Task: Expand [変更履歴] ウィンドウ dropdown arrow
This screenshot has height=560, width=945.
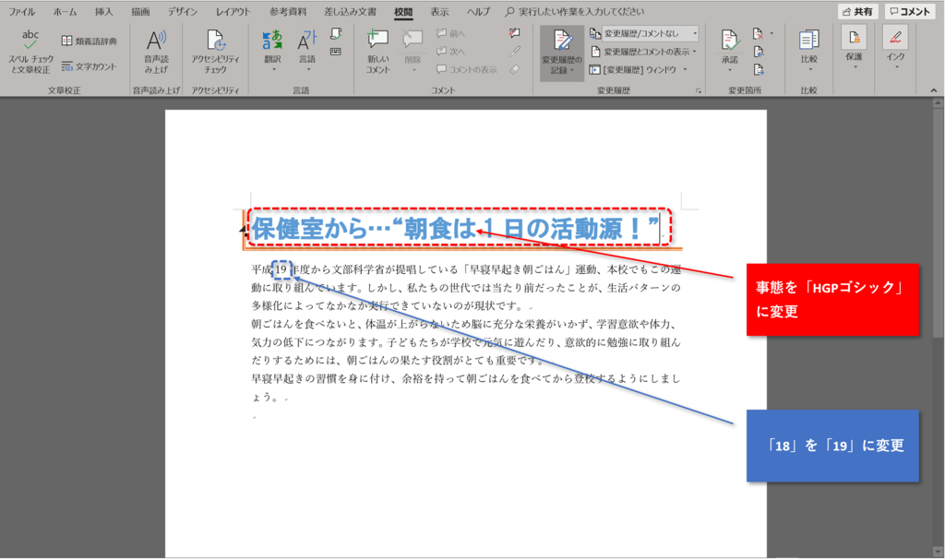Action: click(x=686, y=70)
